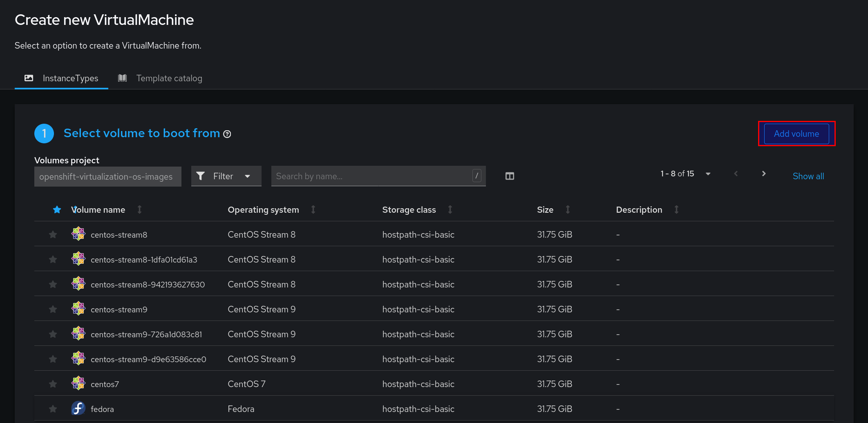Image resolution: width=868 pixels, height=423 pixels.
Task: Sort the Size column
Action: (x=568, y=209)
